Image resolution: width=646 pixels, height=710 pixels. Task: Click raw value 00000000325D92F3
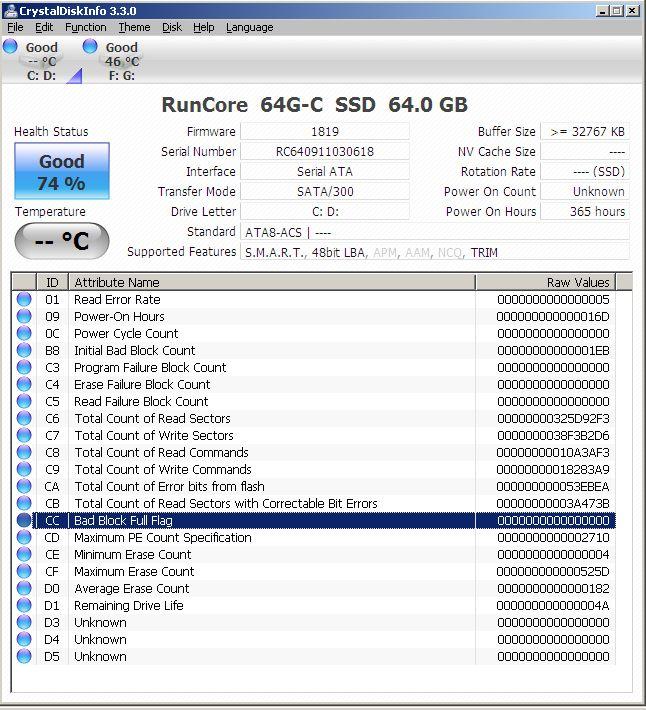click(x=553, y=418)
